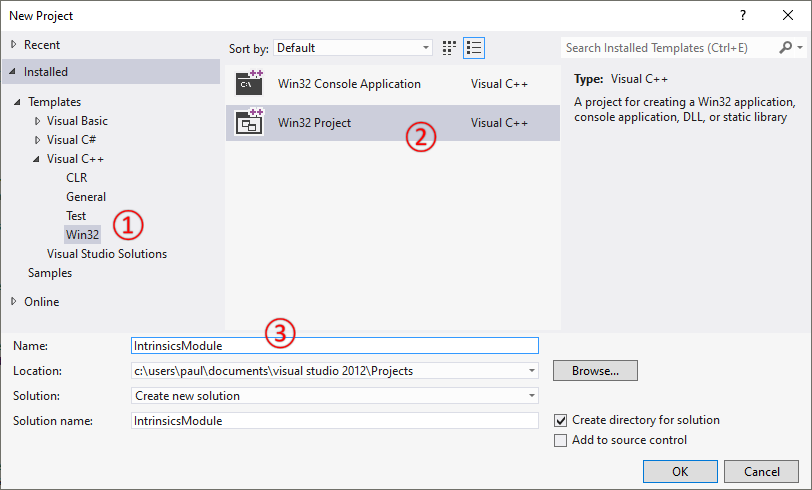The image size is (812, 490).
Task: Collapse the Visual C++ node
Action: (x=38, y=159)
